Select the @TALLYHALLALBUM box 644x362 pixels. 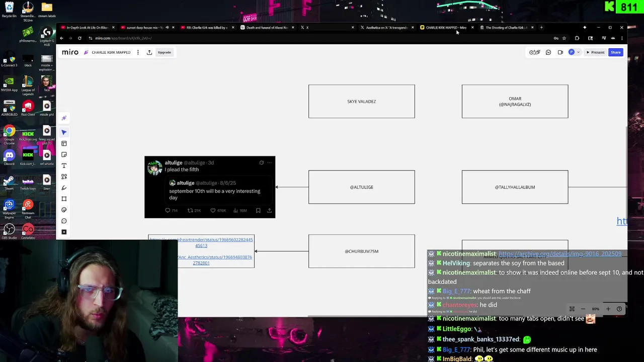[x=515, y=187]
